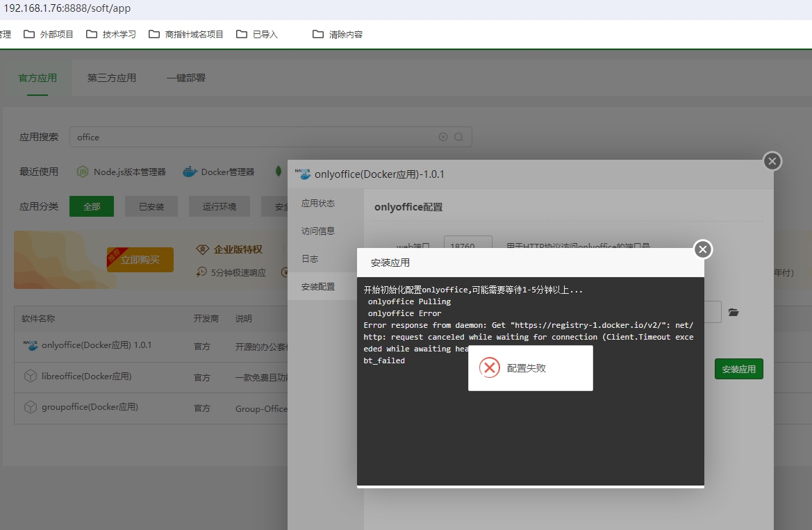This screenshot has height=530, width=812.
Task: Clear the search box with x icon
Action: point(442,137)
